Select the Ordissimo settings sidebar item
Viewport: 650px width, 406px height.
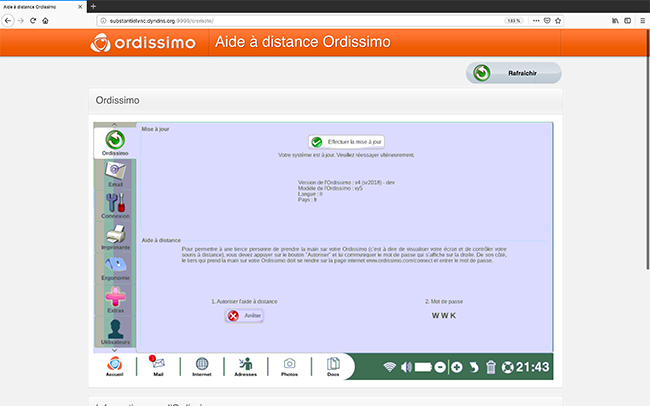[x=115, y=143]
